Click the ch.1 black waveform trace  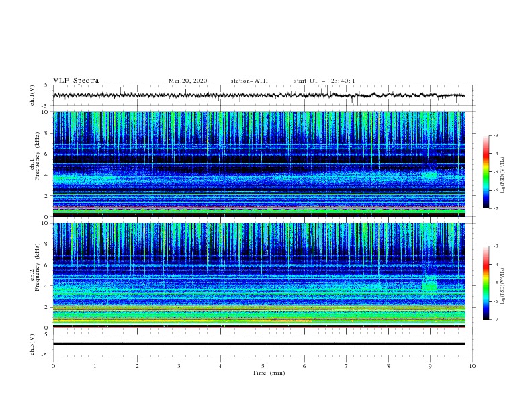point(259,95)
